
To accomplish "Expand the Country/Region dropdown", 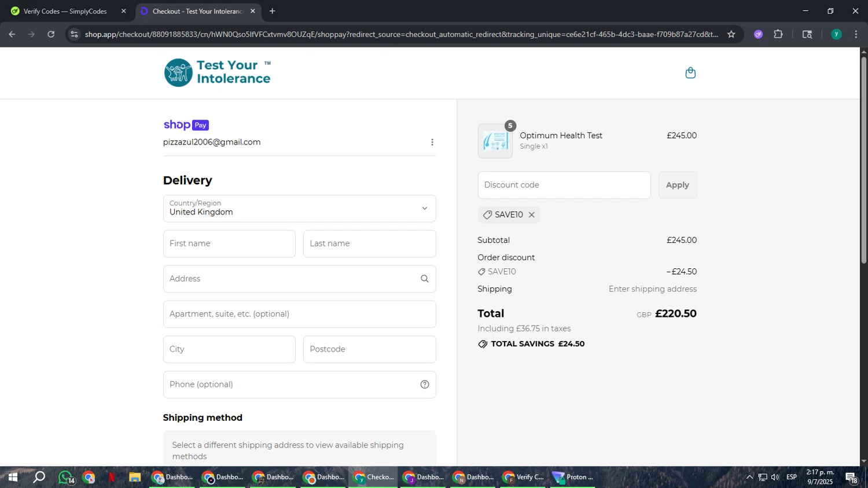I will coord(299,208).
